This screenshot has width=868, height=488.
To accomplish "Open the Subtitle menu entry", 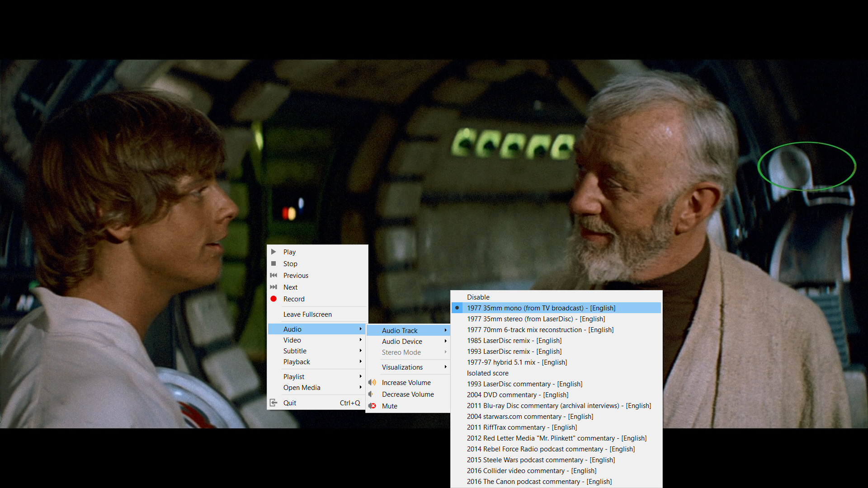I will pos(317,351).
